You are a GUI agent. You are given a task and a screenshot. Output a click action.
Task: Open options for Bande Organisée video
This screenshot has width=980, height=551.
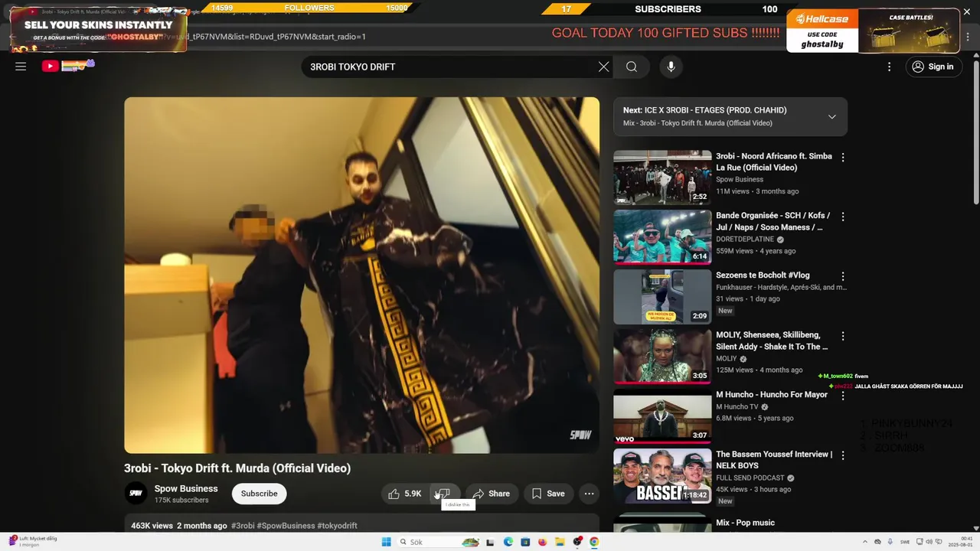click(843, 217)
